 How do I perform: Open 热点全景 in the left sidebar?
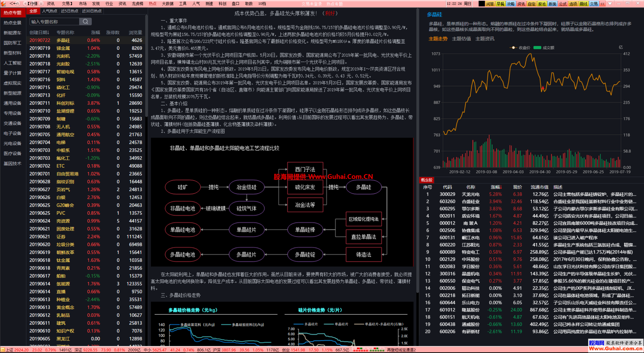tap(12, 23)
